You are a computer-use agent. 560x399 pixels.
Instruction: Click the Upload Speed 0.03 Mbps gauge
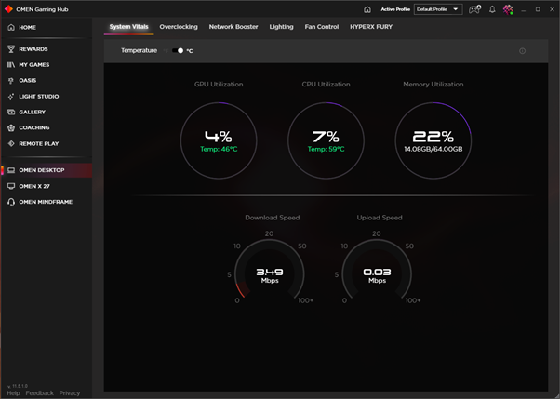tap(377, 270)
